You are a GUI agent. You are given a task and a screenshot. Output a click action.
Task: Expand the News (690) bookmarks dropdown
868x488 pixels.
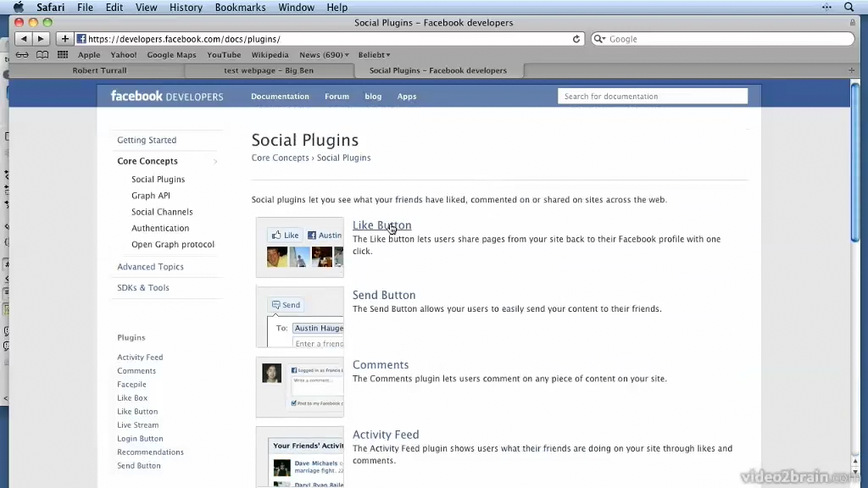pos(324,55)
